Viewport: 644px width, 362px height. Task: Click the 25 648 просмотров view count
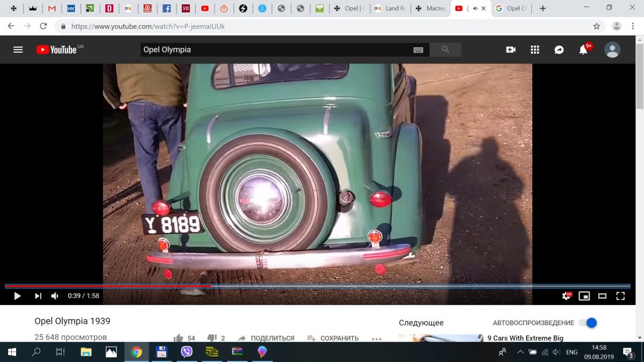point(71,337)
